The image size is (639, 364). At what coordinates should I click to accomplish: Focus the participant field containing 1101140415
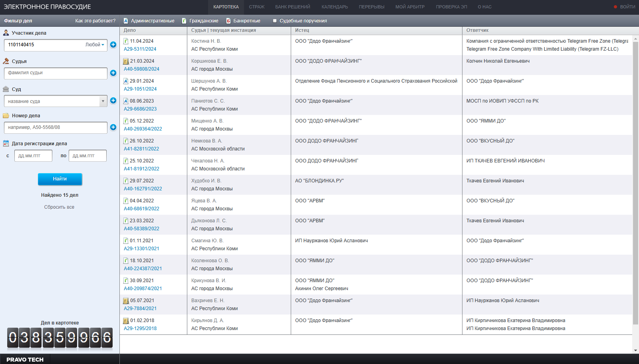click(56, 45)
